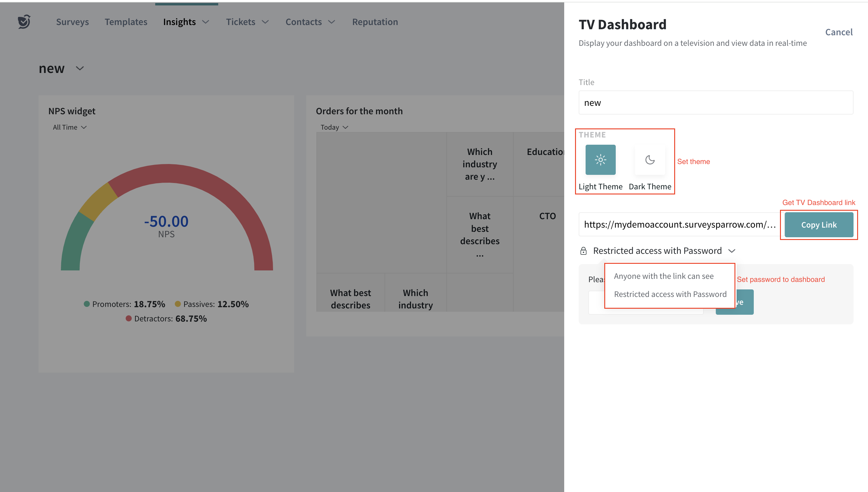Image resolution: width=868 pixels, height=492 pixels.
Task: Pick 'Restricted access with Password' from list
Action: tap(670, 294)
